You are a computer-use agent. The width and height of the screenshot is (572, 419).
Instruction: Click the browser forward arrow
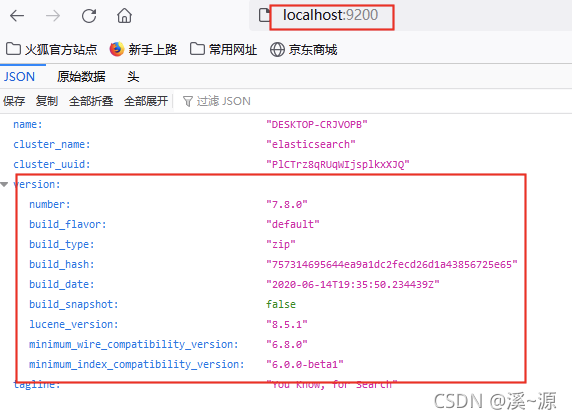click(53, 16)
